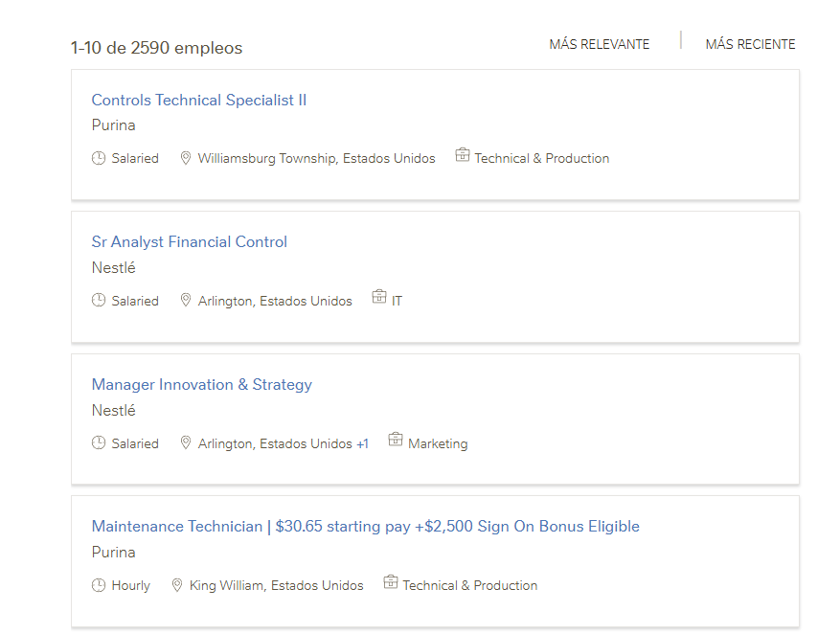Screen dimensions: 840x634
Task: Click briefcase icon on Maintenance Technician card
Action: (391, 581)
